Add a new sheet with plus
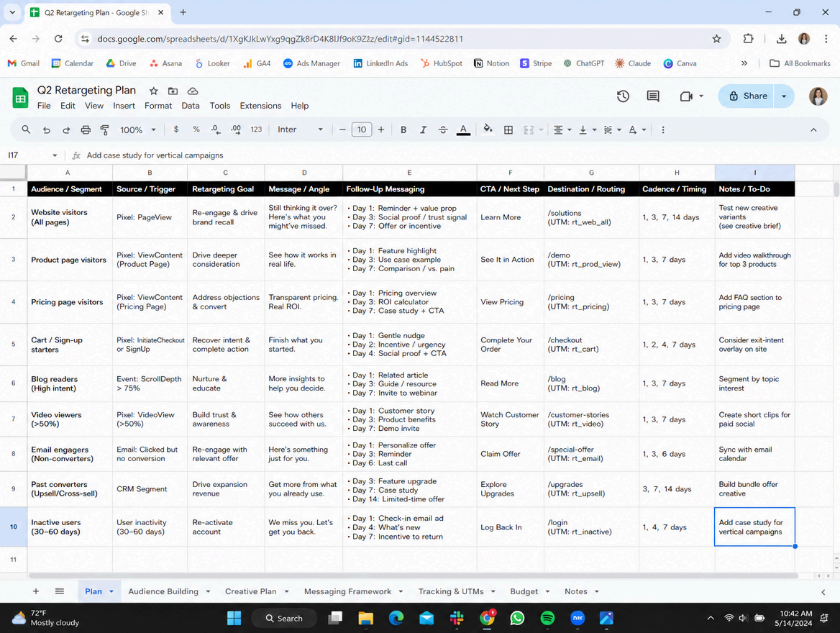This screenshot has width=840, height=633. tap(36, 591)
